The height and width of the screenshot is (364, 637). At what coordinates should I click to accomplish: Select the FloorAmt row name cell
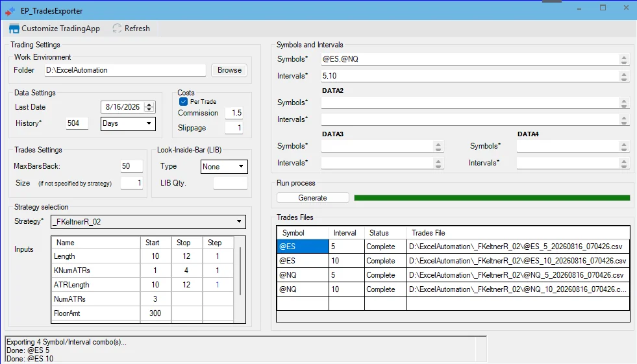pos(96,313)
